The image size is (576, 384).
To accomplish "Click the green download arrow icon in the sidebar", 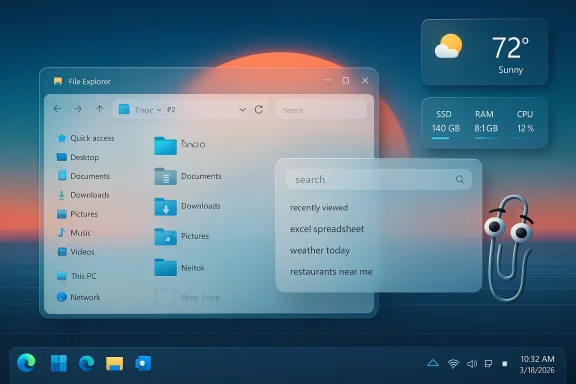I will coord(61,195).
